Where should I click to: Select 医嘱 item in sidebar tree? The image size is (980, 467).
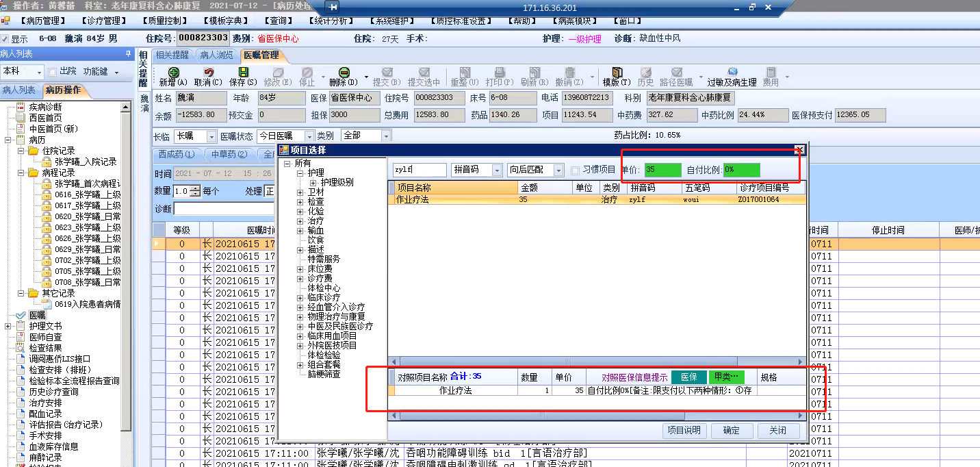pyautogui.click(x=37, y=315)
